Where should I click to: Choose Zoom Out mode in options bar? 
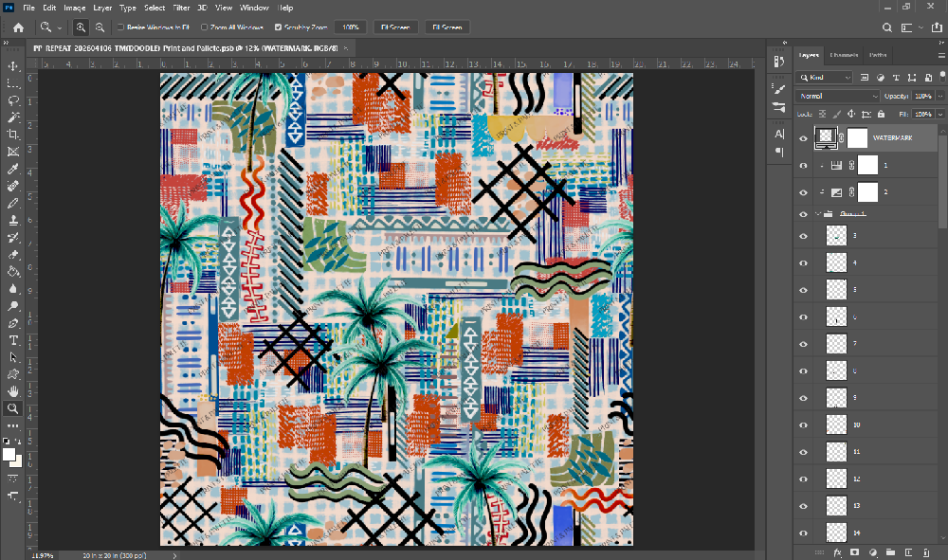coord(100,27)
